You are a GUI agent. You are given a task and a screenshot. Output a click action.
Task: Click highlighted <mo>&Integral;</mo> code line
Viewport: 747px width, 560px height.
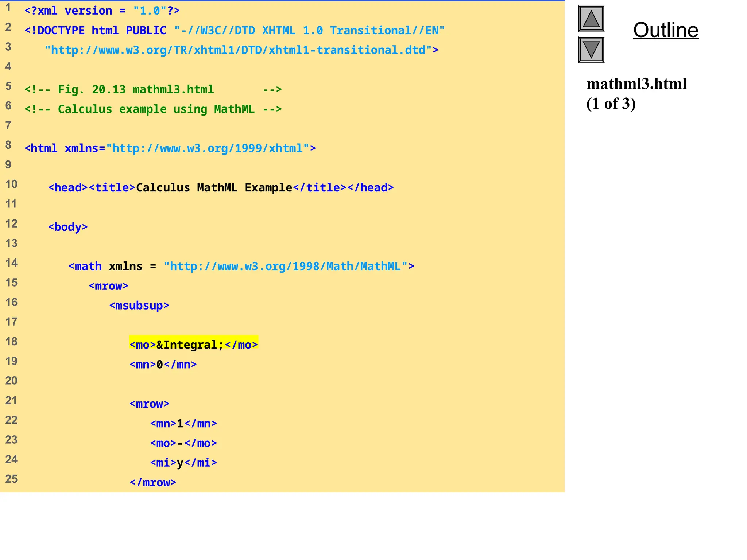[x=194, y=345]
